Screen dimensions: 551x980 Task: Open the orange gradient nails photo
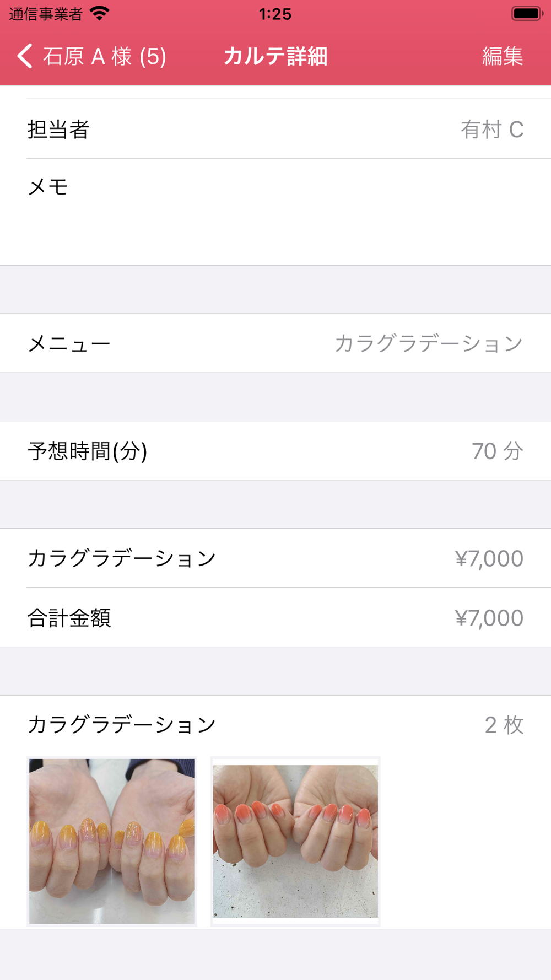112,841
